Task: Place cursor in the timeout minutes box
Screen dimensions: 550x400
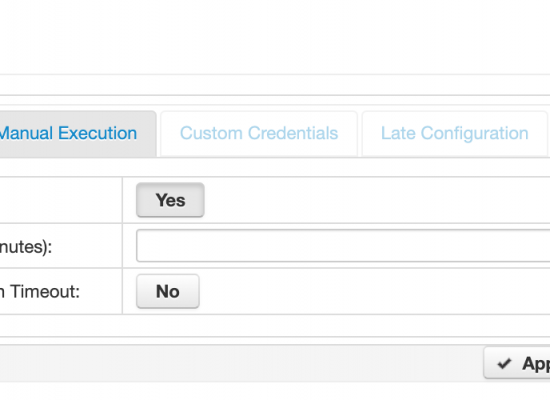Action: pos(343,246)
